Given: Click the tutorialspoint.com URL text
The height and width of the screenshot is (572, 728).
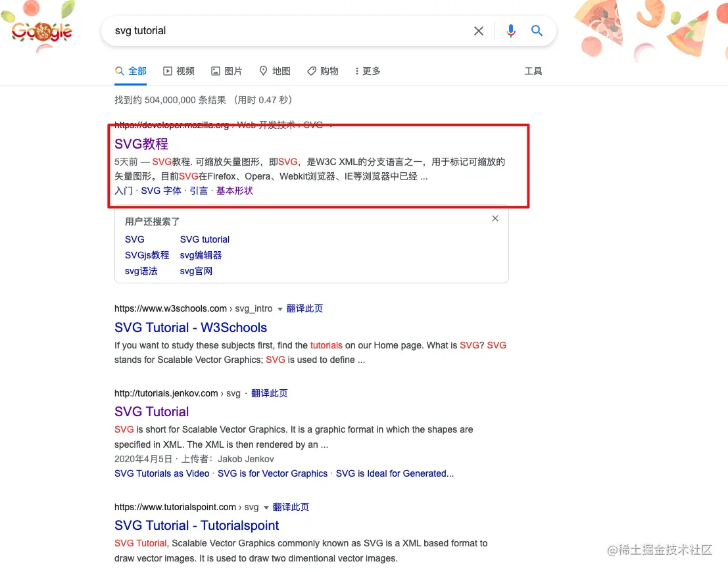Looking at the screenshot, I should pos(175,508).
